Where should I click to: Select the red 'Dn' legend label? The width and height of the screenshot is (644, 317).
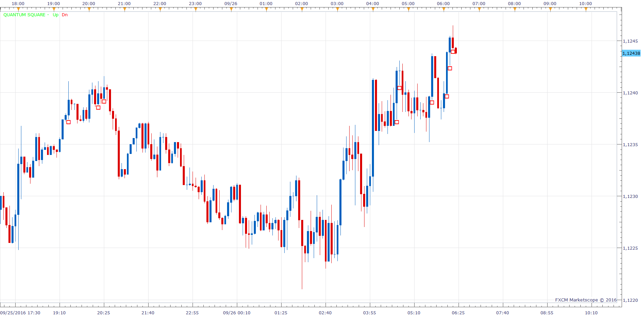point(65,15)
